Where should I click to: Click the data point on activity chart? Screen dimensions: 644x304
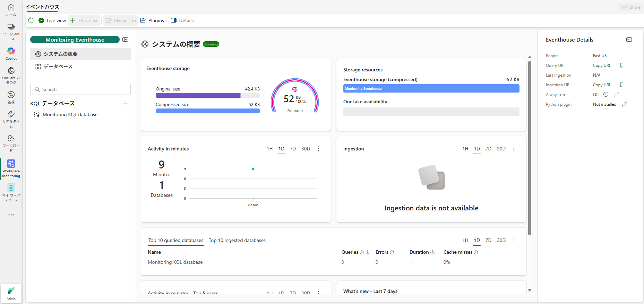click(253, 169)
